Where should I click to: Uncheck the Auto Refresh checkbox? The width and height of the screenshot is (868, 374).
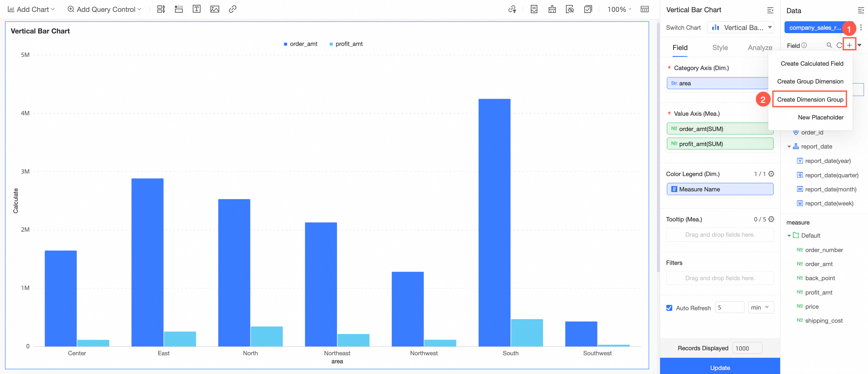point(669,308)
